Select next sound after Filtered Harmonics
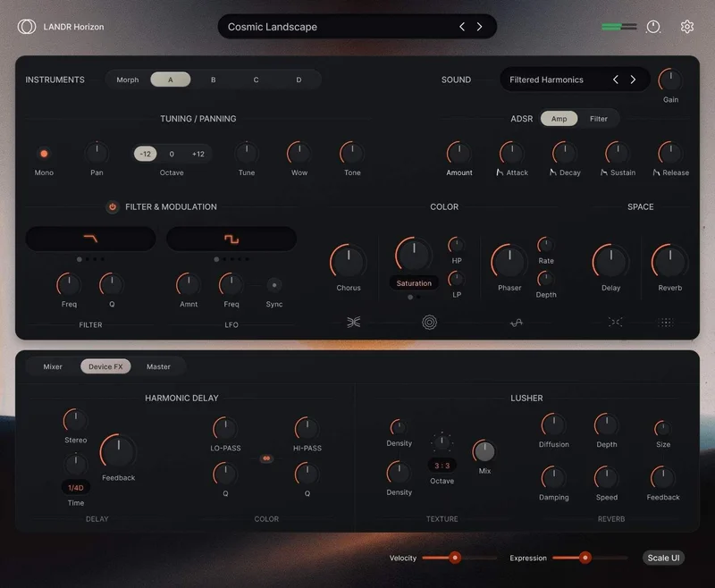This screenshot has height=588, width=715. click(x=633, y=80)
